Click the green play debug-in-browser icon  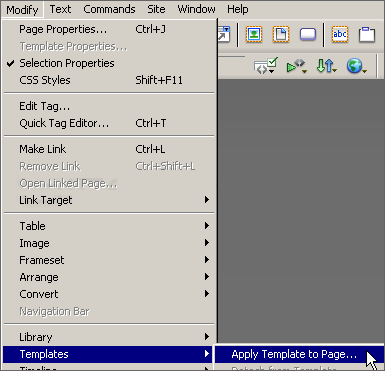pyautogui.click(x=296, y=66)
